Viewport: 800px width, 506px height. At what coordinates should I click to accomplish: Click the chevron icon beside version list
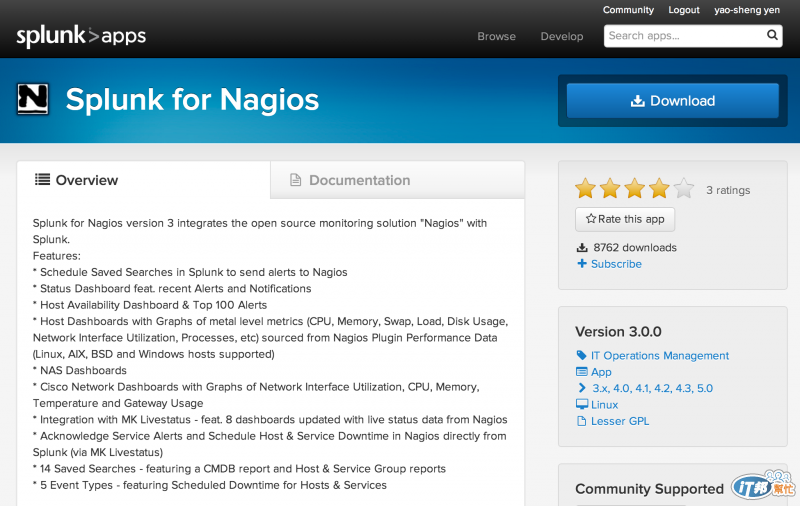coord(582,388)
